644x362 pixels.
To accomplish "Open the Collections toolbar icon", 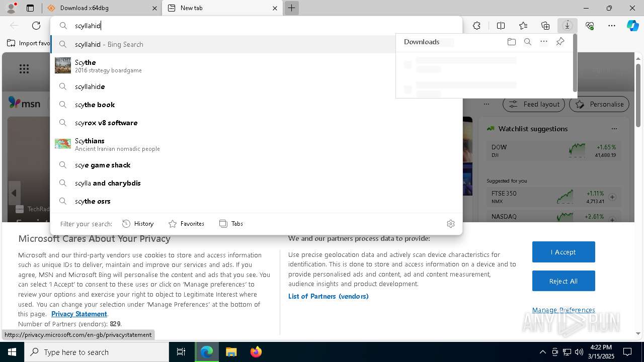I will point(545,26).
